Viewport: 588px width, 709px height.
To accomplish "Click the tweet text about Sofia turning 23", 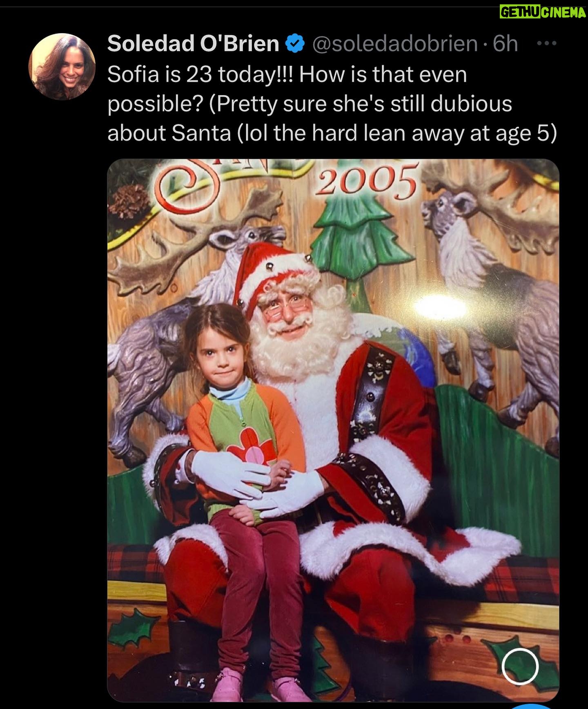I will point(332,104).
